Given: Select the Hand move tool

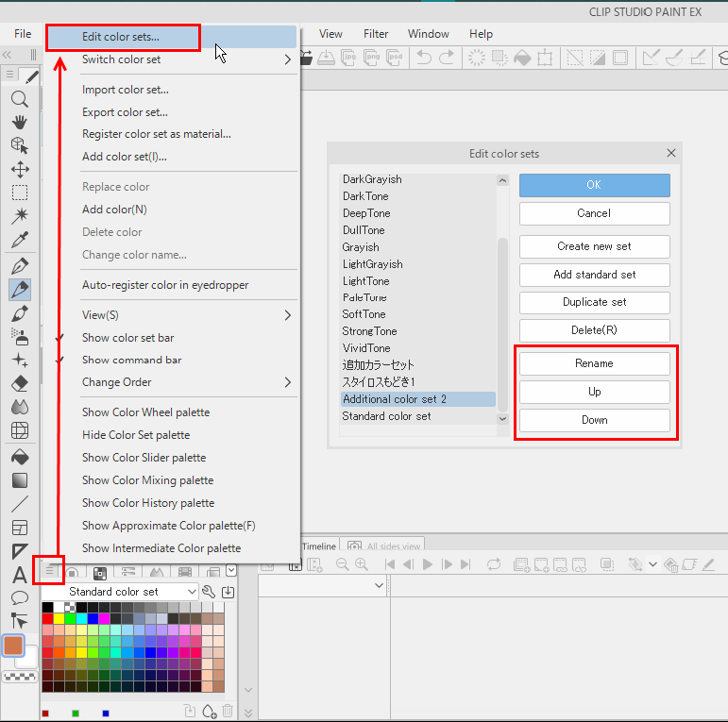Looking at the screenshot, I should coord(20,123).
